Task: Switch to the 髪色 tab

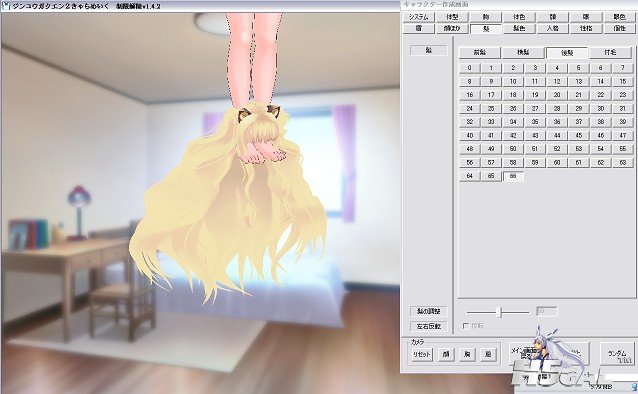Action: point(519,28)
